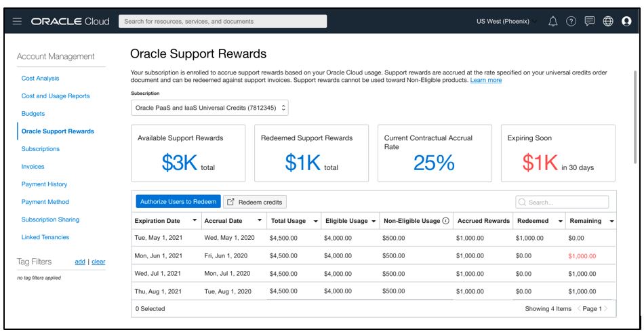Go to next page arrow
Image resolution: width=644 pixels, height=334 pixels.
coord(606,308)
